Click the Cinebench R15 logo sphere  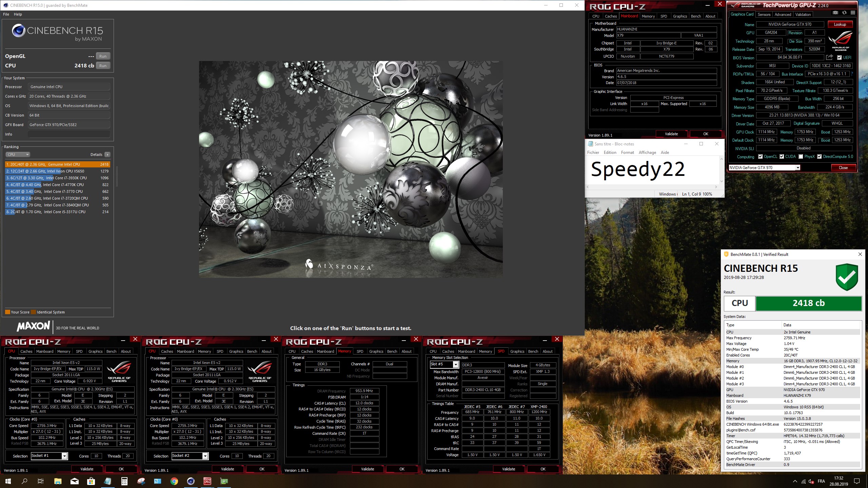click(x=19, y=31)
